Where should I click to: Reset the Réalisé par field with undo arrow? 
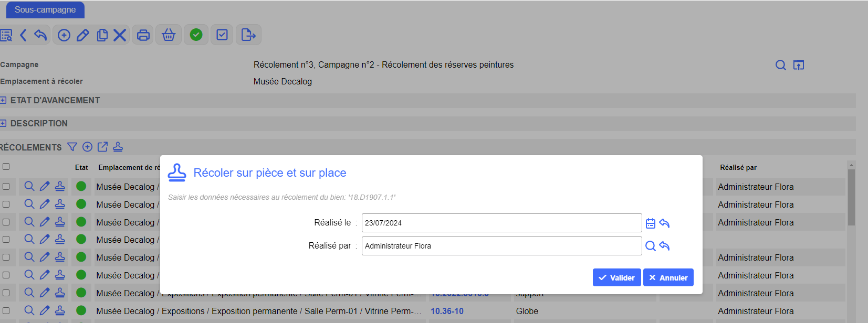pos(664,246)
